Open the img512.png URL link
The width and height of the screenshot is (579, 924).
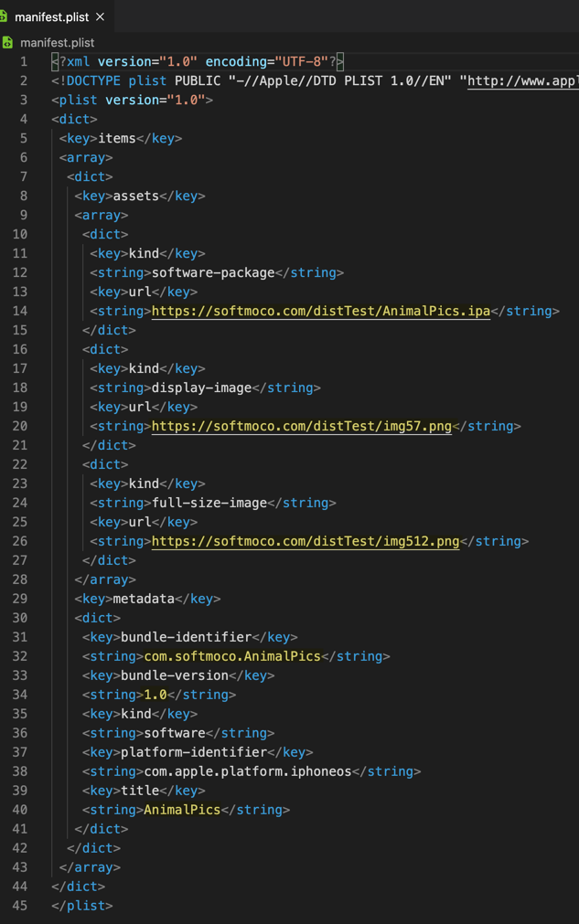(x=305, y=541)
